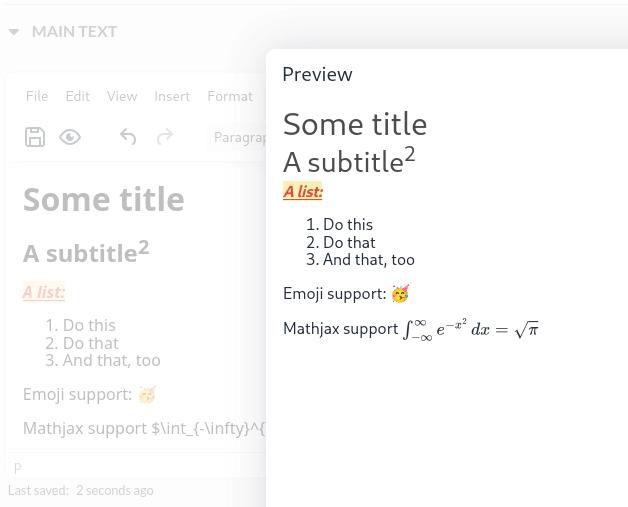Click the "Some title" heading in the editor
628x507 pixels.
click(103, 200)
